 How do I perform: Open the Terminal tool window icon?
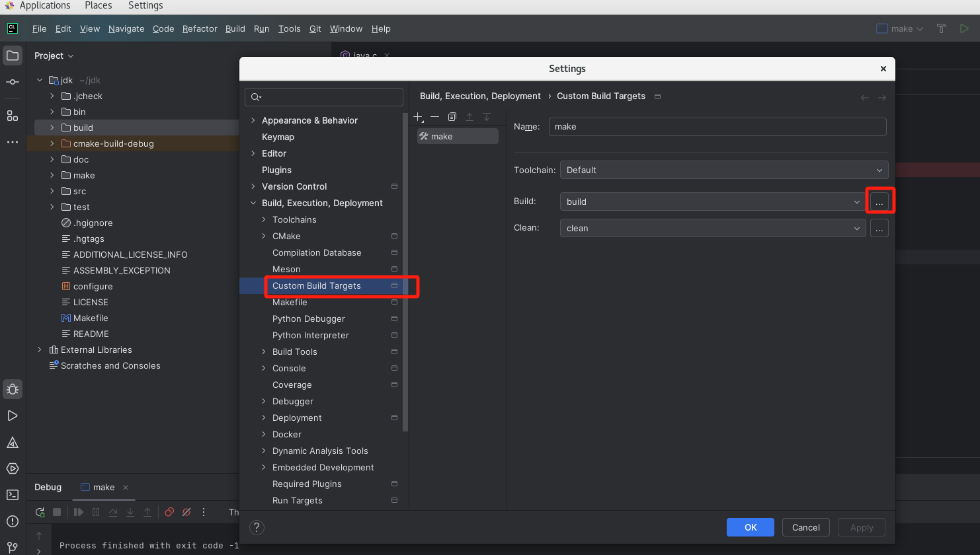coord(13,495)
